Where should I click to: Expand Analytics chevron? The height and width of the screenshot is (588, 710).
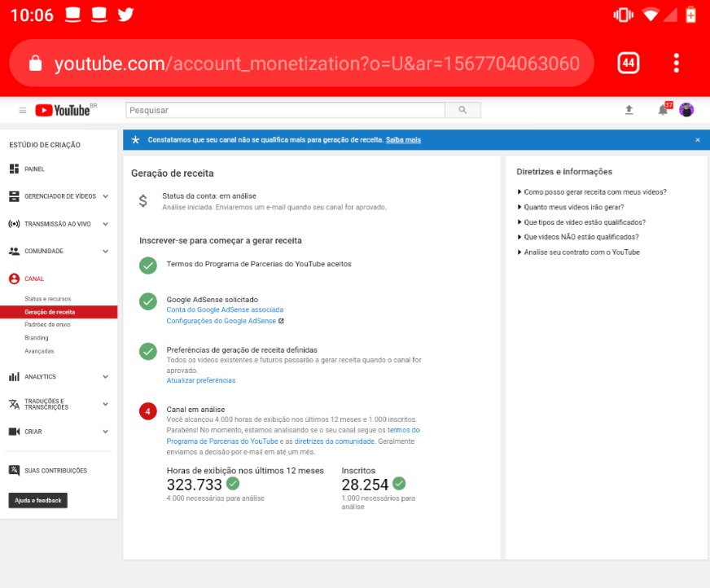pos(106,376)
